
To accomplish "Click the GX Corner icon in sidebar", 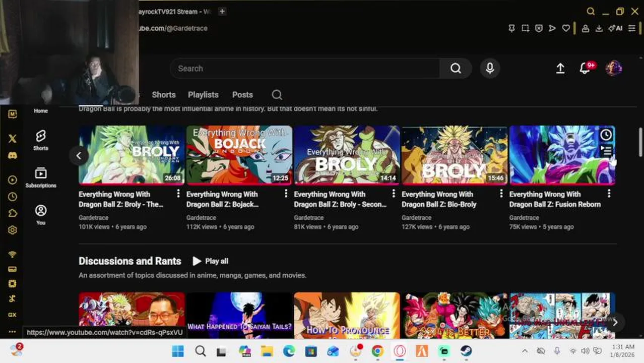I will (x=13, y=315).
